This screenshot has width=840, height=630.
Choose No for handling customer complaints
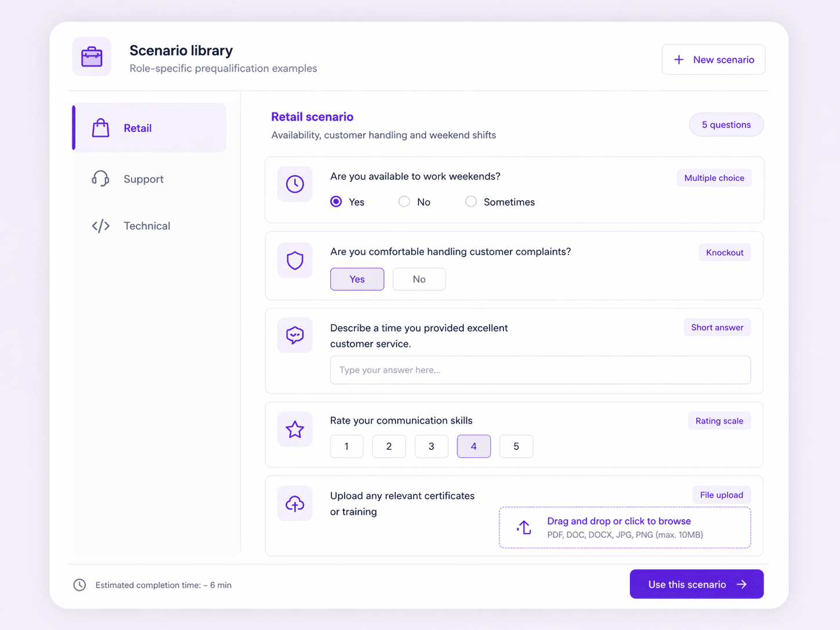click(419, 279)
